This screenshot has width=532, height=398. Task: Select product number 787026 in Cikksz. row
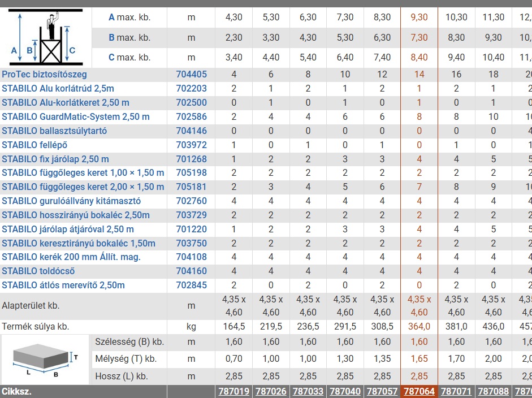pyautogui.click(x=271, y=392)
